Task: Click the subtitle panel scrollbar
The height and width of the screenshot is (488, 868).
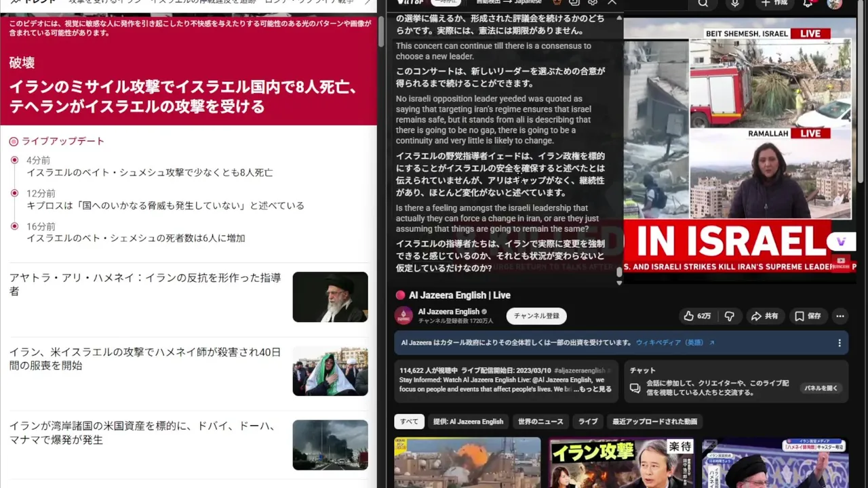Action: [618, 272]
